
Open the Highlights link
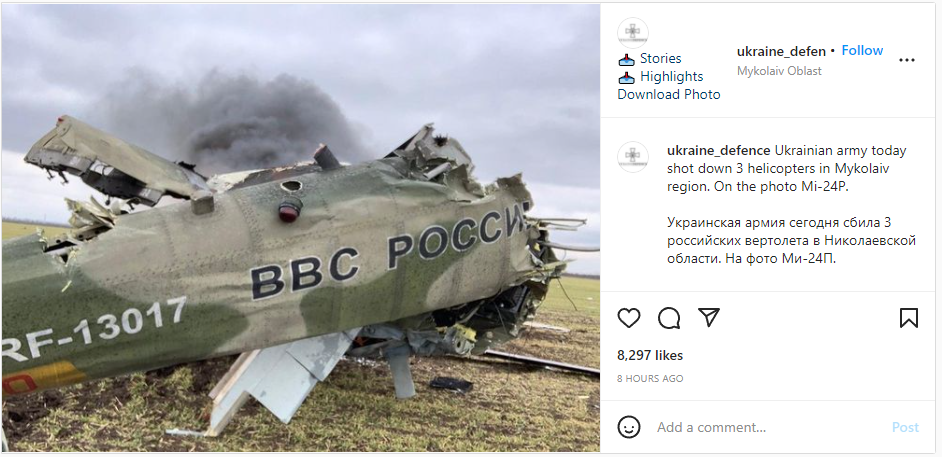click(x=671, y=77)
